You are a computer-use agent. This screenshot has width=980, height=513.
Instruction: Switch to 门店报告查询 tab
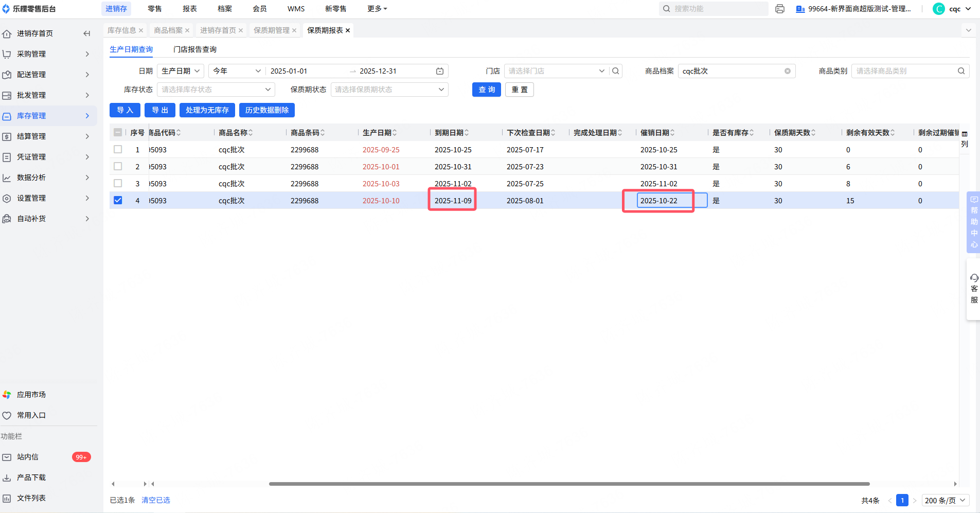point(195,49)
